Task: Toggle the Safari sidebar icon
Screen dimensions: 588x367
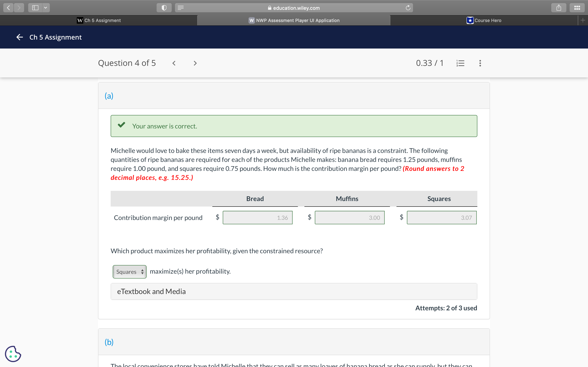Action: (x=35, y=8)
